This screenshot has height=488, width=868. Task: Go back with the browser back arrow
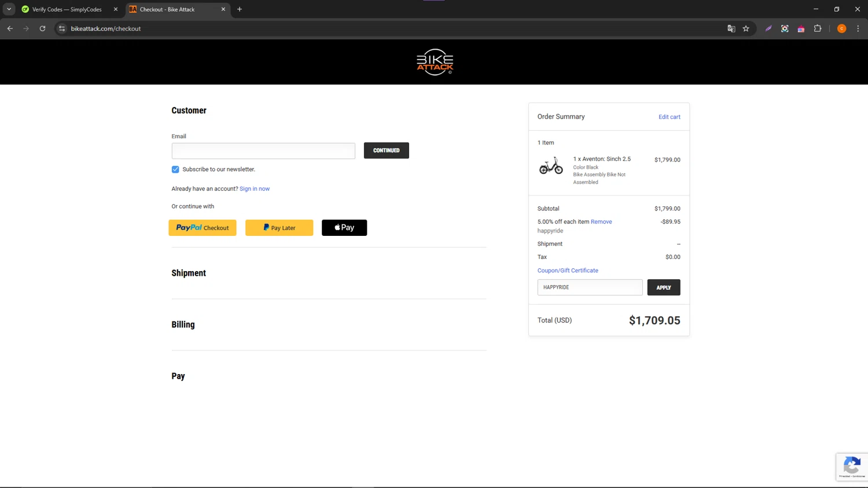pyautogui.click(x=10, y=28)
